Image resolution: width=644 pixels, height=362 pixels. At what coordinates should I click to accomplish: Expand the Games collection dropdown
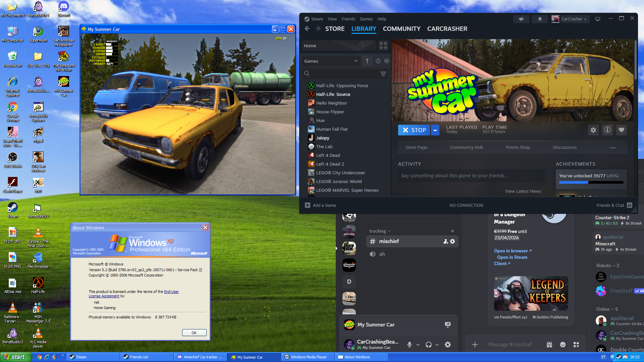(356, 61)
